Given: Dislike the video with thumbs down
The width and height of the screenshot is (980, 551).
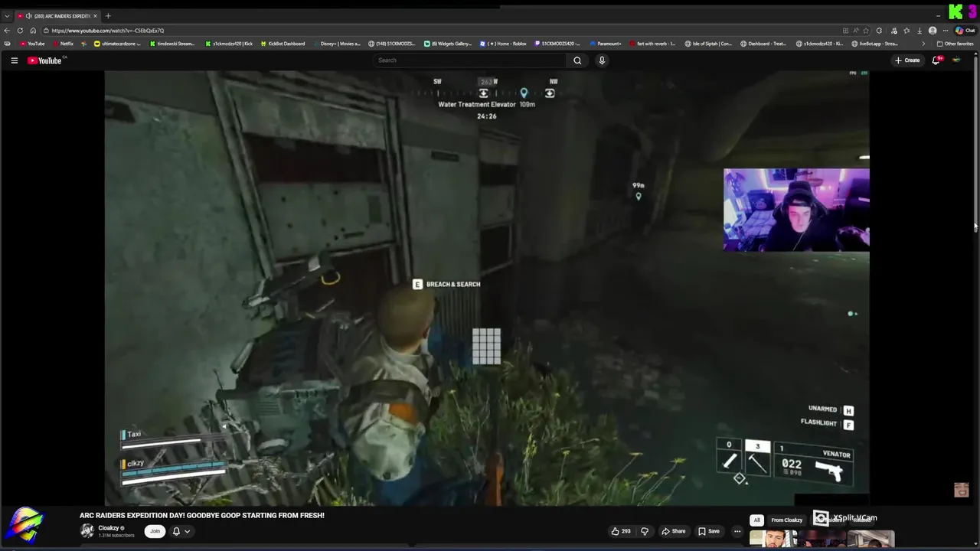Looking at the screenshot, I should coord(644,531).
